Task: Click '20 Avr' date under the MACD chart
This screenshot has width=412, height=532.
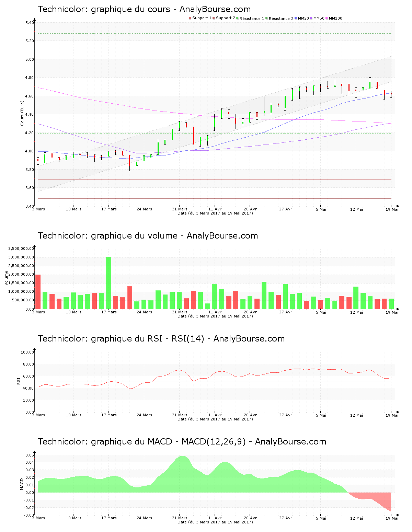Action: [250, 518]
